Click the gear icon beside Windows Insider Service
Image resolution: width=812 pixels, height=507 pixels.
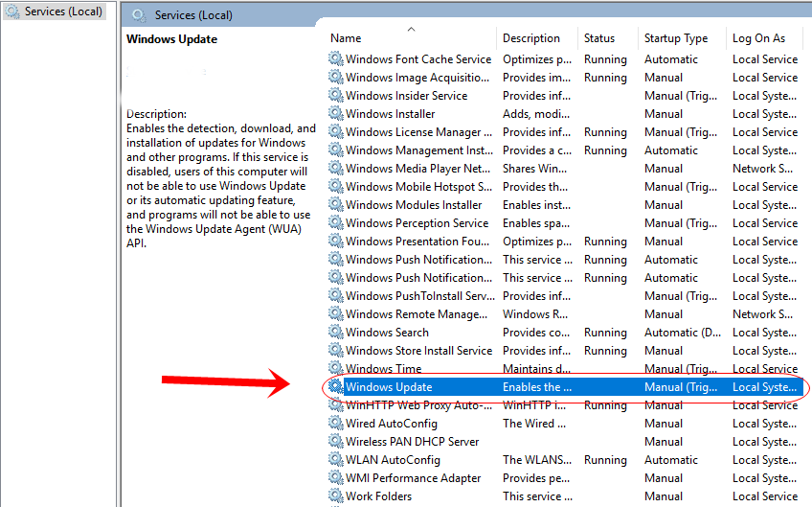(335, 95)
